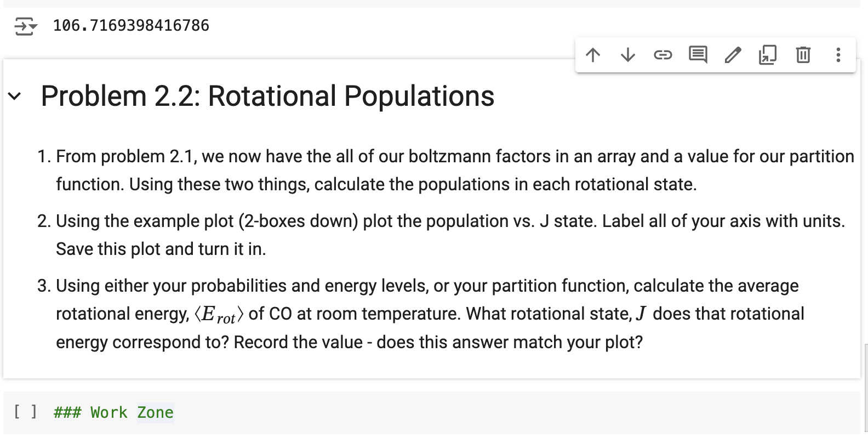This screenshot has width=868, height=443.
Task: Copy a link to this cell
Action: (663, 55)
